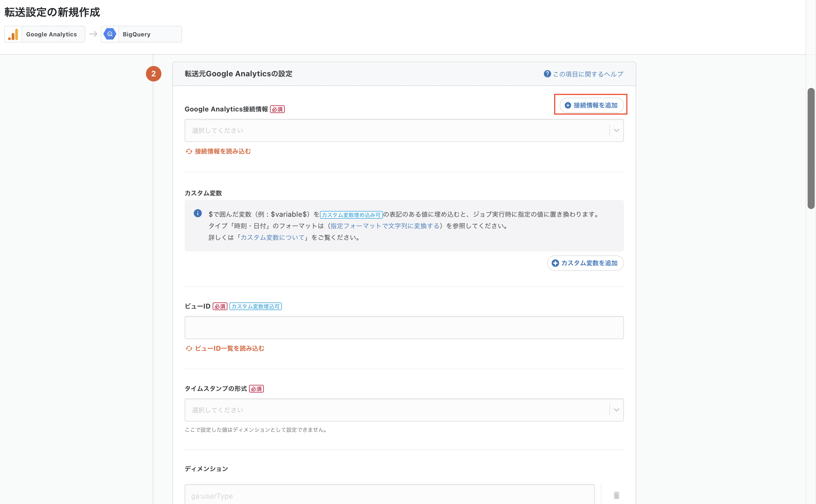This screenshot has height=504, width=816.
Task: Click the reload icon beside 接続情報を読み込む
Action: (189, 151)
